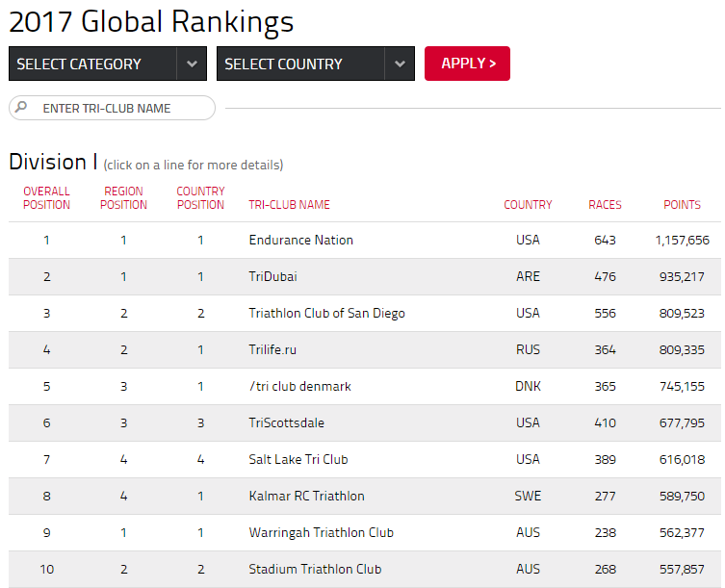Image resolution: width=725 pixels, height=588 pixels.
Task: Open Triathlon Club of San Diego details
Action: pos(364,313)
